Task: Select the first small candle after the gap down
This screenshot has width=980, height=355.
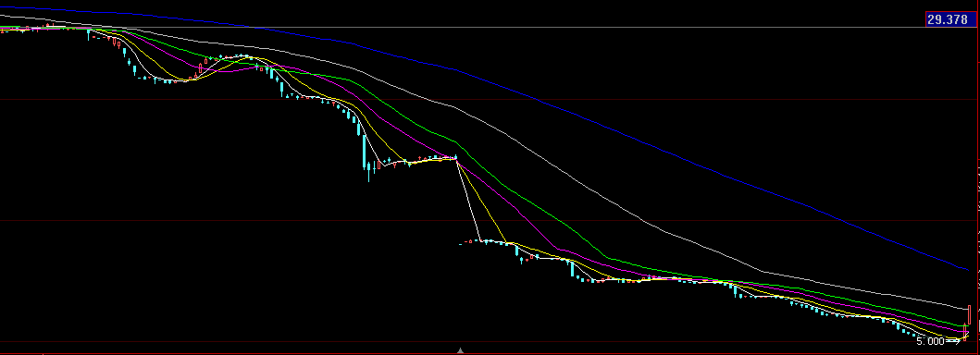Action: [461, 244]
